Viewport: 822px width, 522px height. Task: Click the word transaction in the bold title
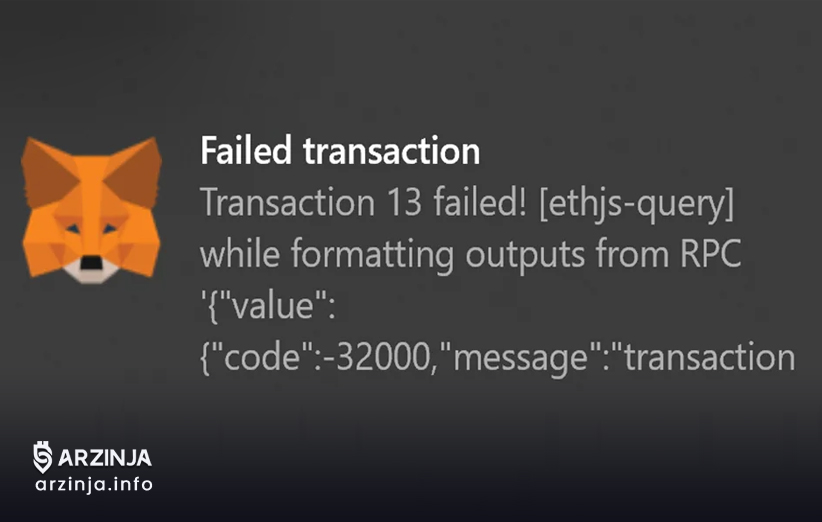point(392,152)
